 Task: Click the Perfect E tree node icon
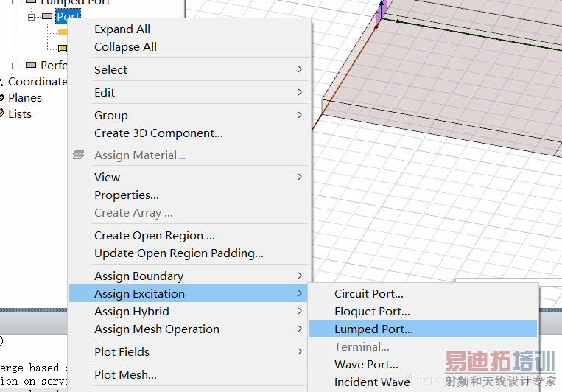pyautogui.click(x=31, y=66)
